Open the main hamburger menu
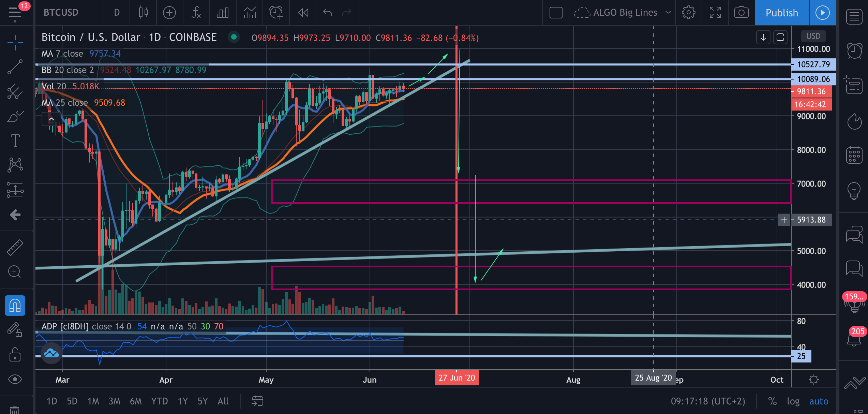 (15, 13)
